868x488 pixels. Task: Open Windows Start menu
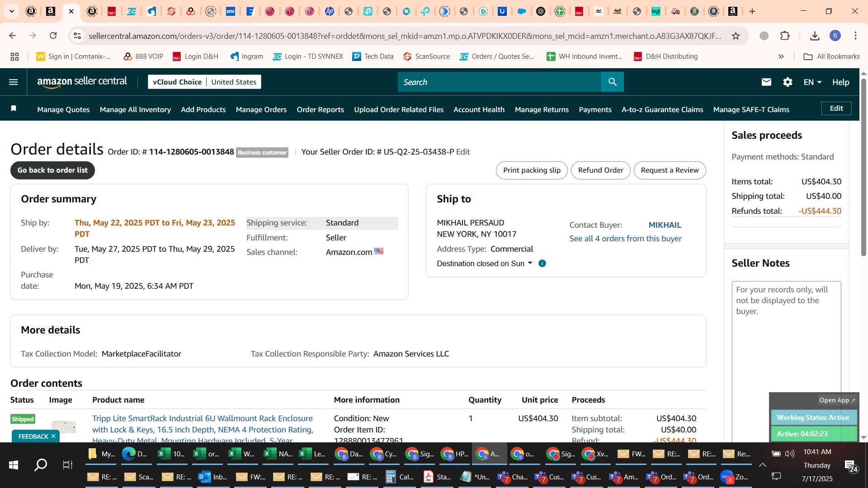pos(14,465)
